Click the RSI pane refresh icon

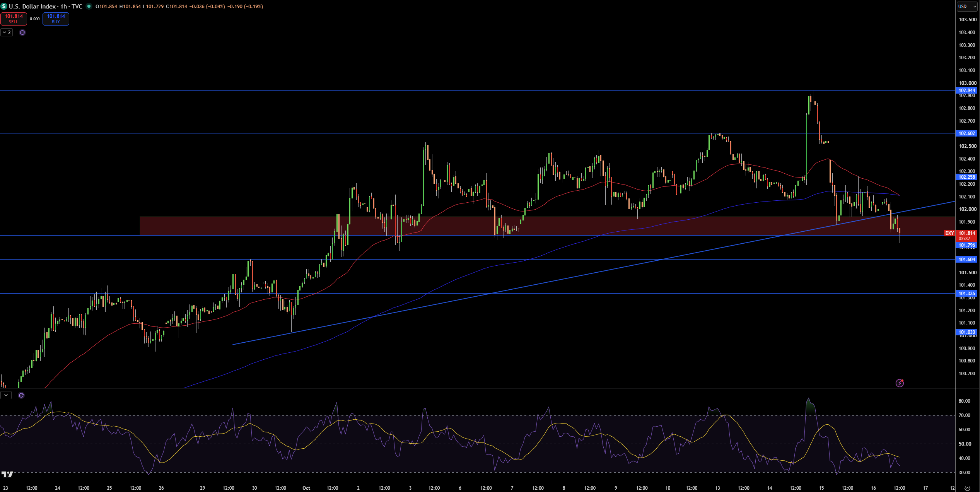pyautogui.click(x=21, y=395)
